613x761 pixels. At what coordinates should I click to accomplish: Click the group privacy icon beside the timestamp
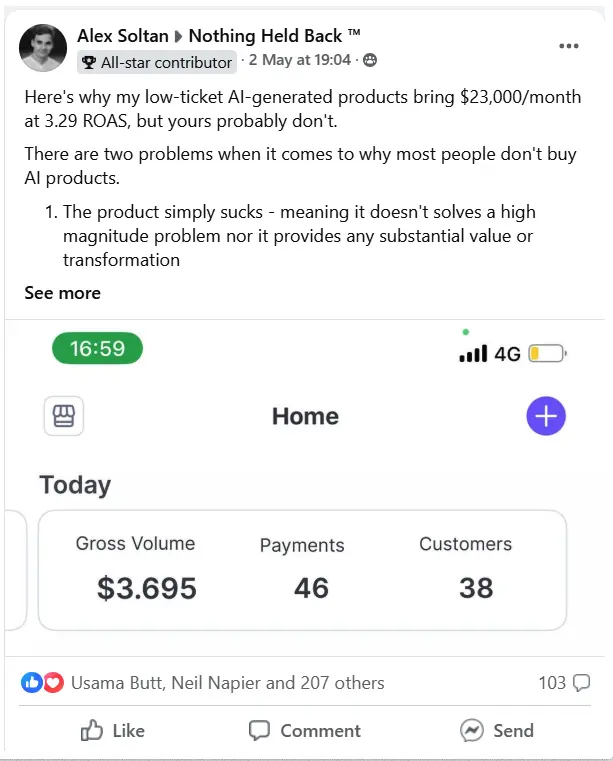tap(370, 61)
